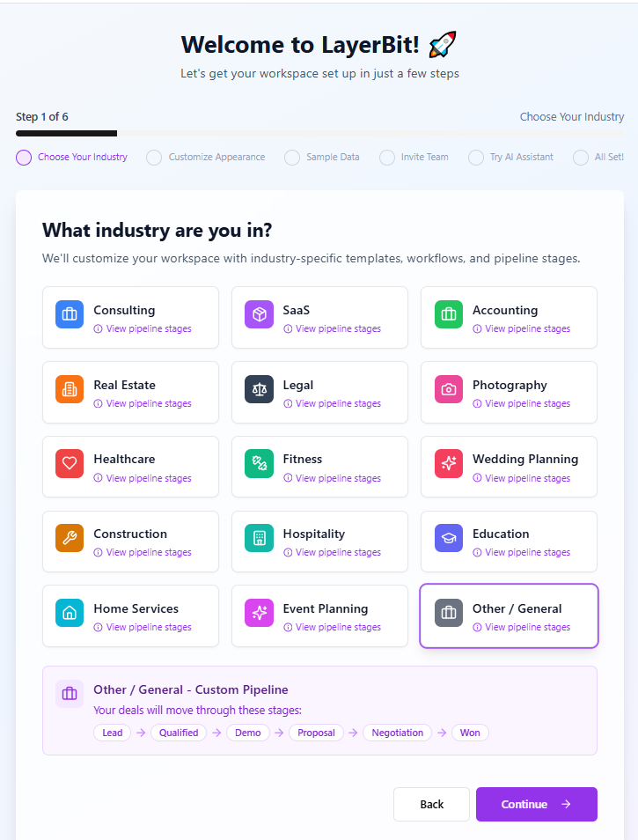This screenshot has width=638, height=840.
Task: View pipeline stages for Fitness
Action: click(x=333, y=478)
